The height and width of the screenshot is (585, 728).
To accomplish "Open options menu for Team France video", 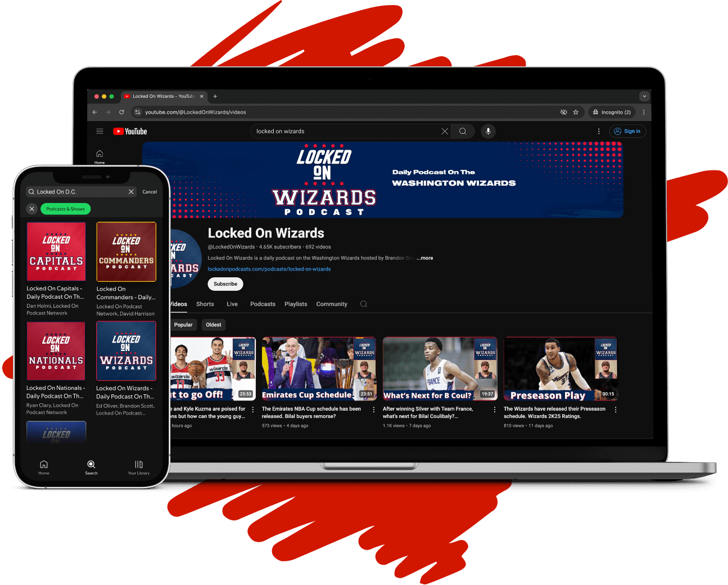I will click(495, 409).
